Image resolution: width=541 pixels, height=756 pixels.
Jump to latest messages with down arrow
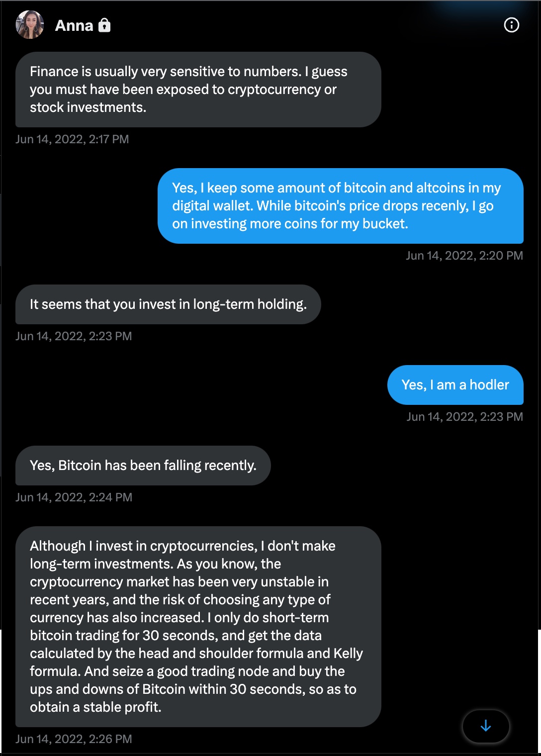coord(486,726)
